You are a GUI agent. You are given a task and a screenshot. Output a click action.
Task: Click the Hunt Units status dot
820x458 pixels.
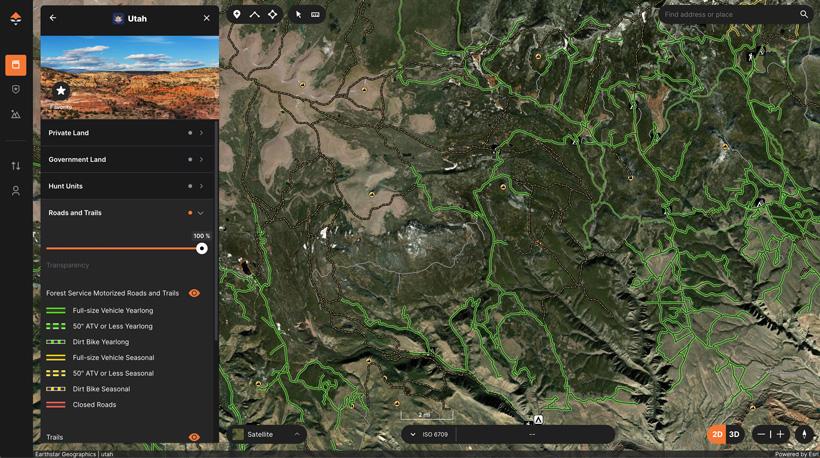click(x=190, y=186)
